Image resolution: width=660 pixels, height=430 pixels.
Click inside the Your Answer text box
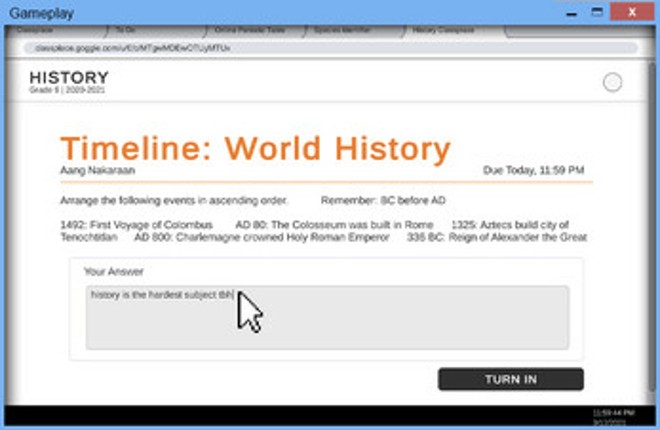[x=327, y=318]
